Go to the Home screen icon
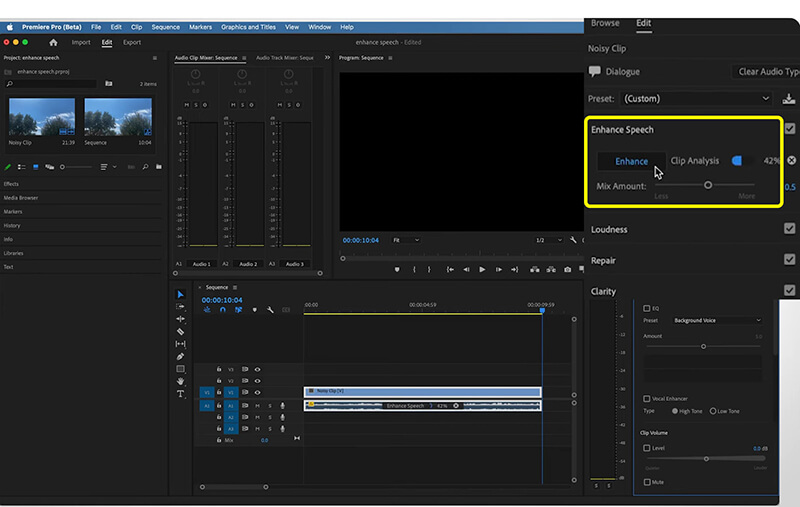This screenshot has width=800, height=507. click(x=54, y=42)
